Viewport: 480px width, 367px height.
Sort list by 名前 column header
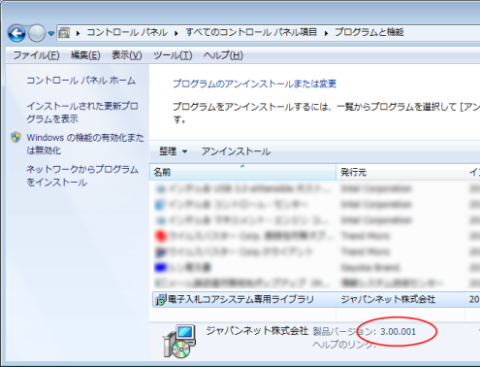(x=243, y=172)
